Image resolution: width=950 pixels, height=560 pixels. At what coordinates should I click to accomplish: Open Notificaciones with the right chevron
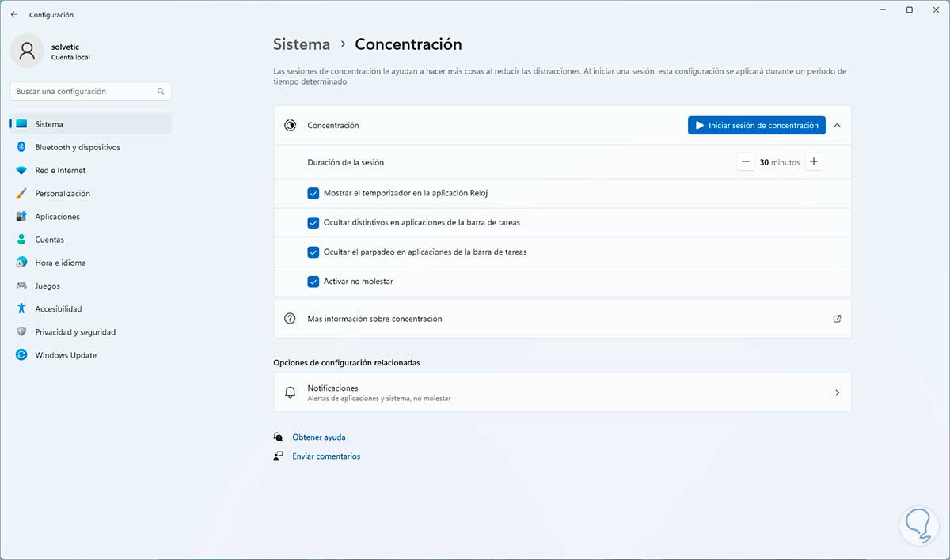click(x=837, y=392)
